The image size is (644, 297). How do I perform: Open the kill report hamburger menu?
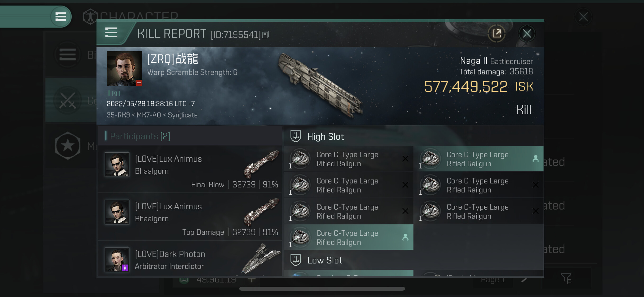tap(111, 33)
